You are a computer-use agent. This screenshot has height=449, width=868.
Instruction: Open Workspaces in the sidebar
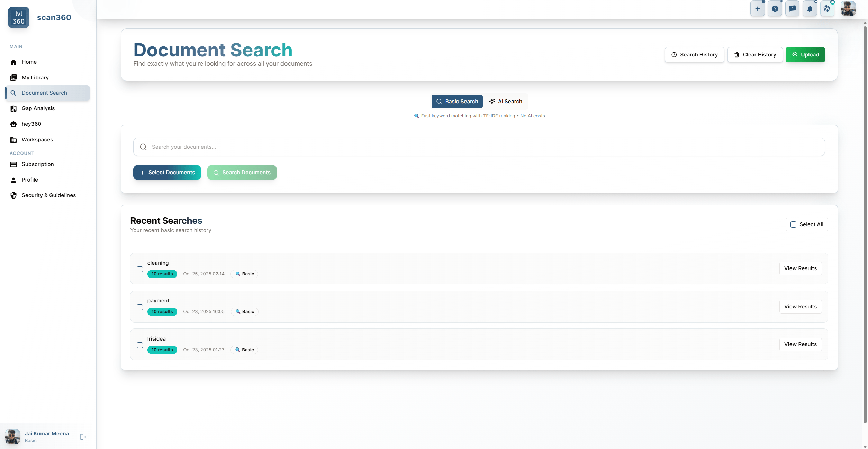point(37,139)
